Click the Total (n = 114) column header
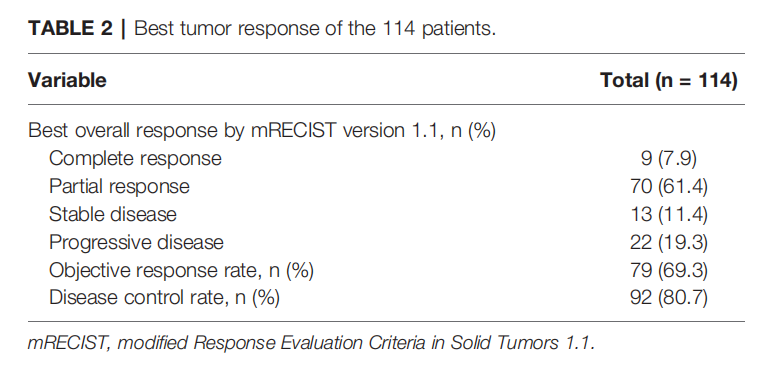 (x=668, y=80)
